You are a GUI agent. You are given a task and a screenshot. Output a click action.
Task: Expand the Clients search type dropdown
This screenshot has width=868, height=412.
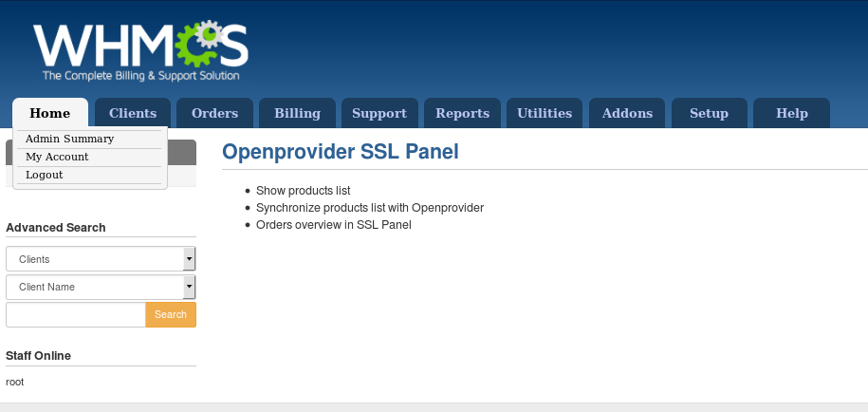click(x=101, y=259)
